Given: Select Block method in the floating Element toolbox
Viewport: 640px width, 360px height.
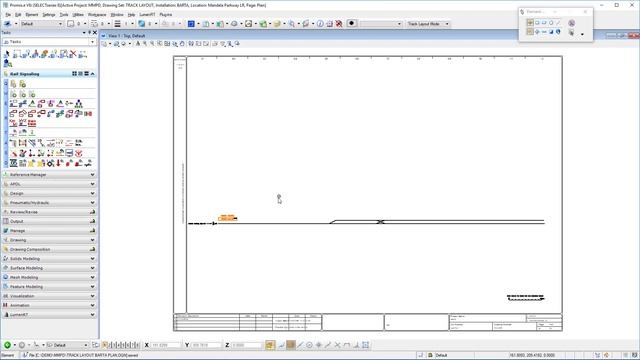Looking at the screenshot, I should pyautogui.click(x=537, y=23).
